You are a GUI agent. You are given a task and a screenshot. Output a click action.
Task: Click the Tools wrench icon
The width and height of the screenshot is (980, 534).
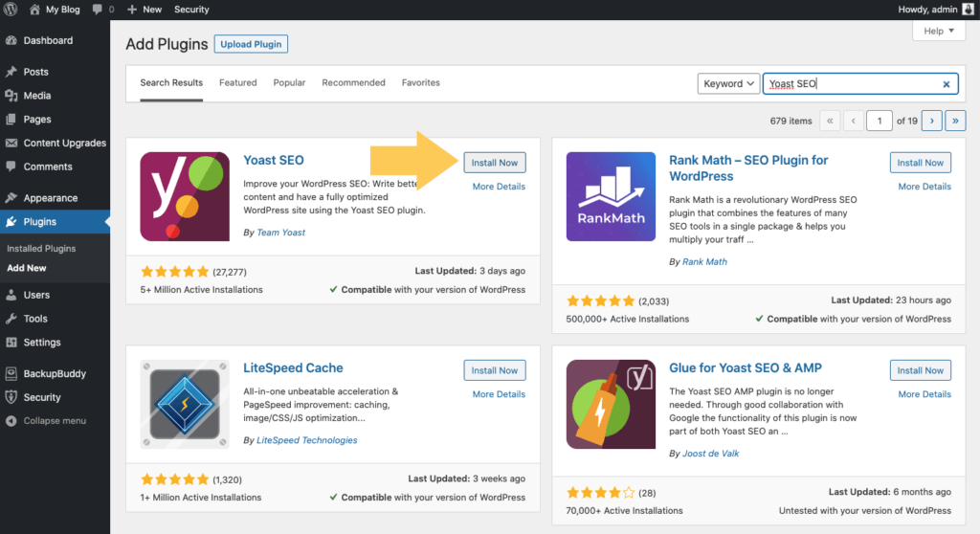tap(11, 319)
